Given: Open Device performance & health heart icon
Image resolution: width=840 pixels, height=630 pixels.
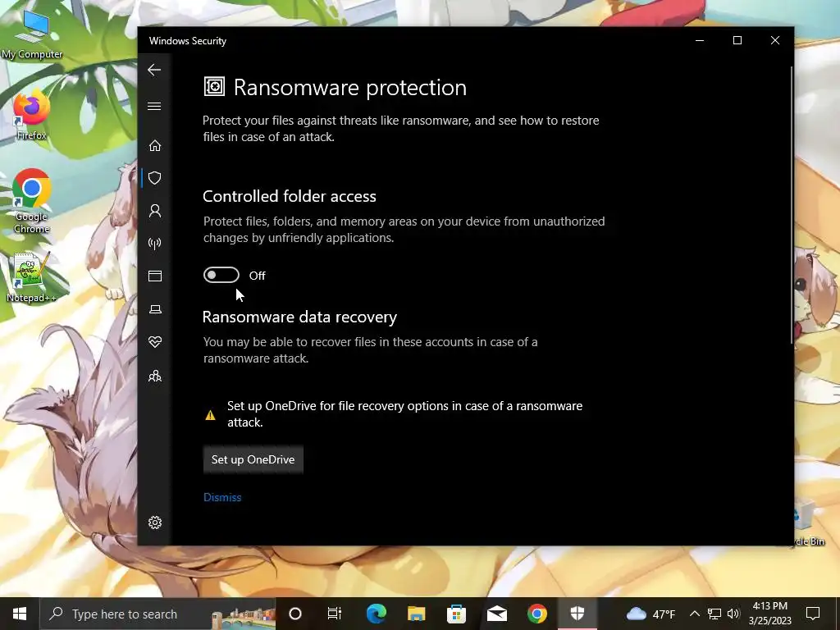Looking at the screenshot, I should pyautogui.click(x=155, y=342).
